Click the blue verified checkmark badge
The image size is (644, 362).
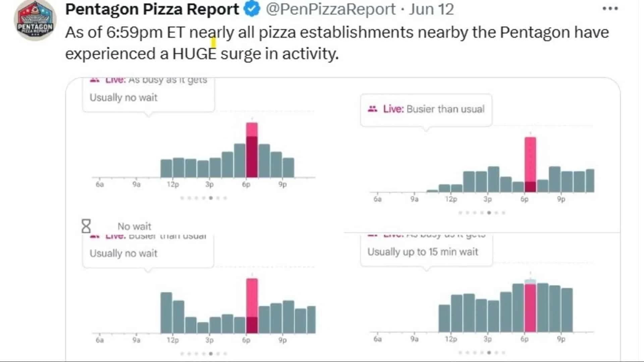coord(251,9)
